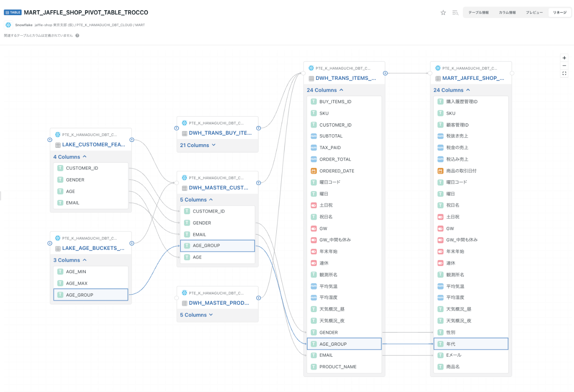The image size is (574, 392).
Task: Expand upstream of LAKE_CUSTOMER_FEA node left plus
Action: tap(50, 140)
